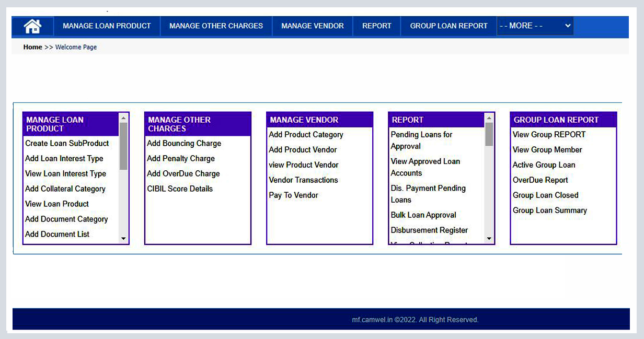Open View Group Member report
This screenshot has height=339, width=644.
click(547, 149)
